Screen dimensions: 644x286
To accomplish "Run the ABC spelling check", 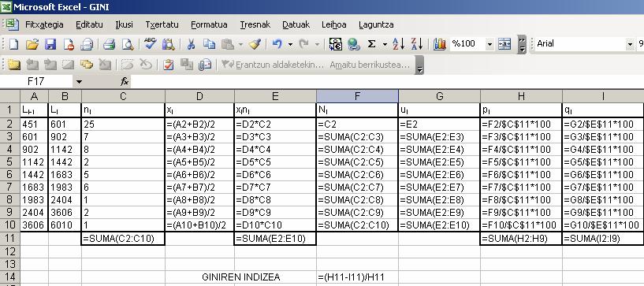I will coord(150,44).
